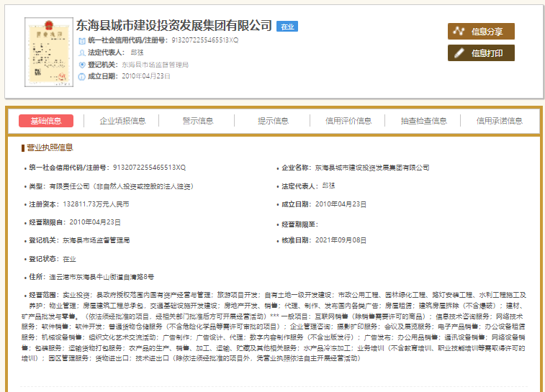Click the 信息分享 share button

[x=481, y=32]
